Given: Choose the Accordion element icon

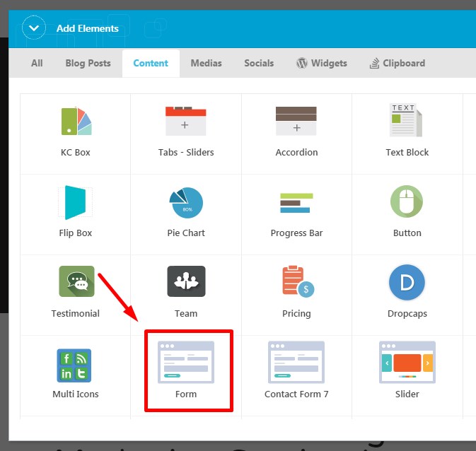Looking at the screenshot, I should (x=296, y=121).
